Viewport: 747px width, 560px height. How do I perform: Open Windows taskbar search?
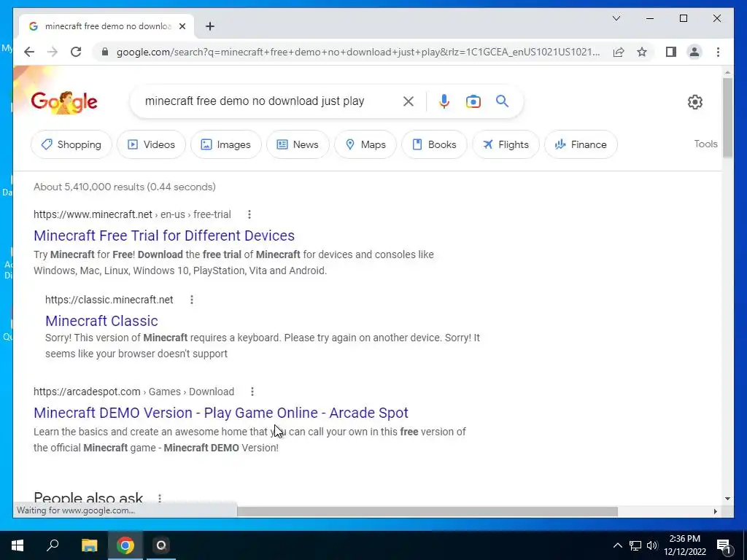coord(53,545)
